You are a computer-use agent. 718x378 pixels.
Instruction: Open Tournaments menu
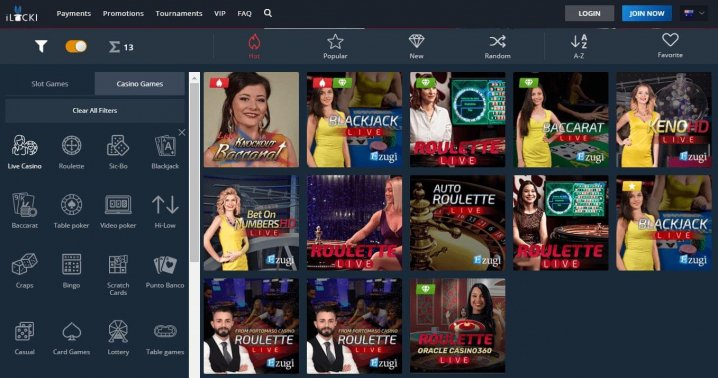coord(179,13)
